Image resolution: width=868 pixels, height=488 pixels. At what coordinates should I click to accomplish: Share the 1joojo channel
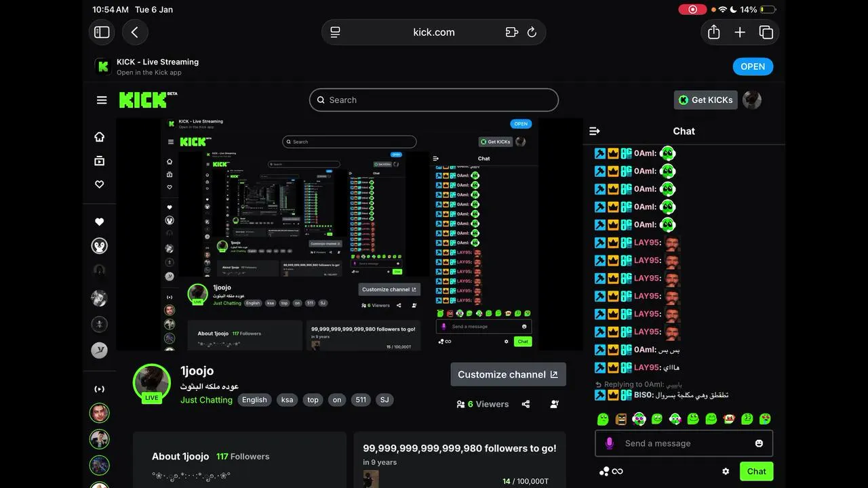(526, 404)
